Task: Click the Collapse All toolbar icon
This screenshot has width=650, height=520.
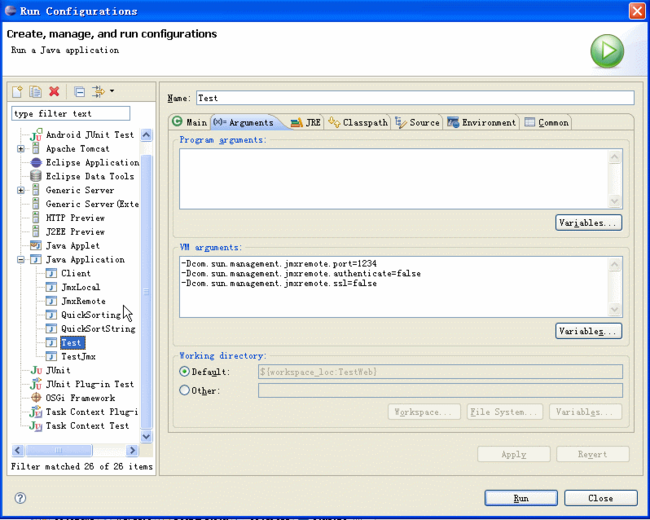Action: click(x=79, y=91)
